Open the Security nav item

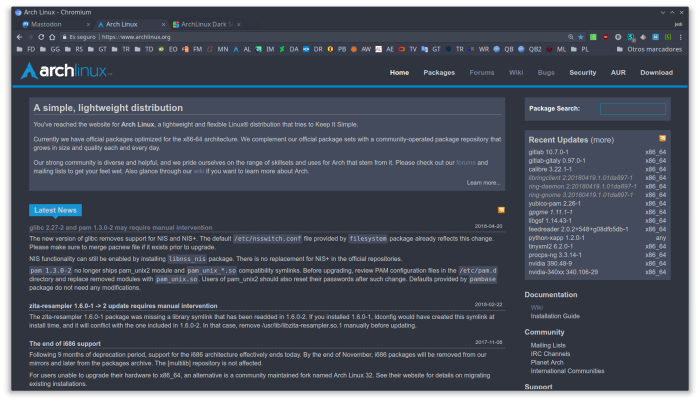click(x=583, y=72)
